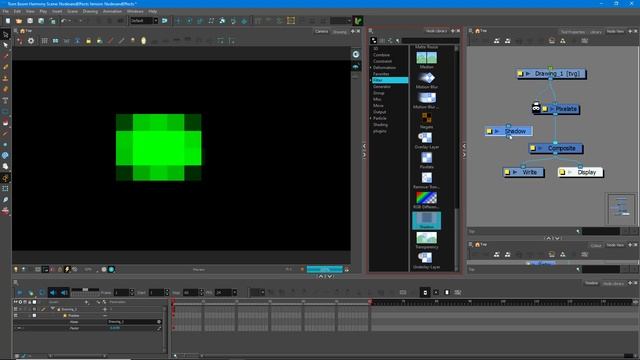
Task: Click the eye visibility icon beside Pixelate node
Action: click(x=536, y=108)
